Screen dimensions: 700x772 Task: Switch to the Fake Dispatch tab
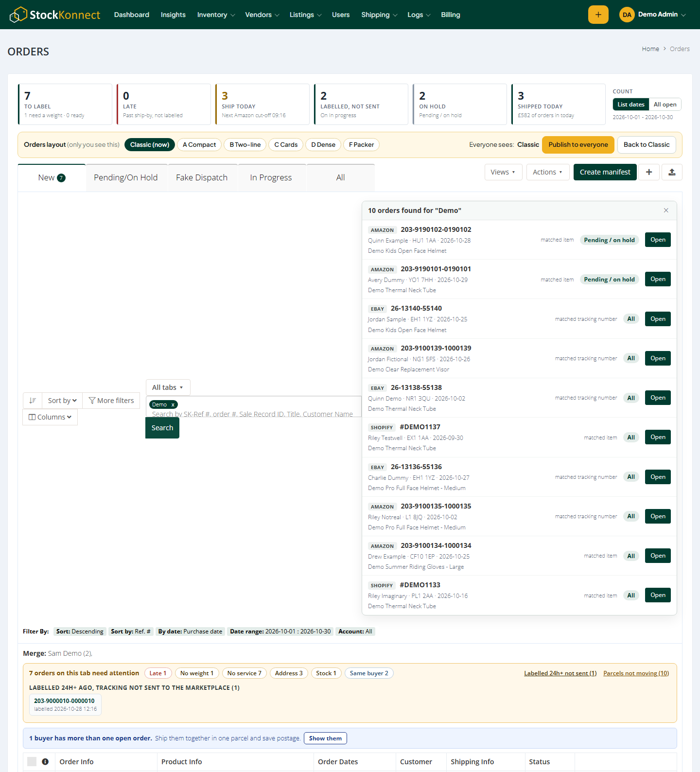point(202,177)
